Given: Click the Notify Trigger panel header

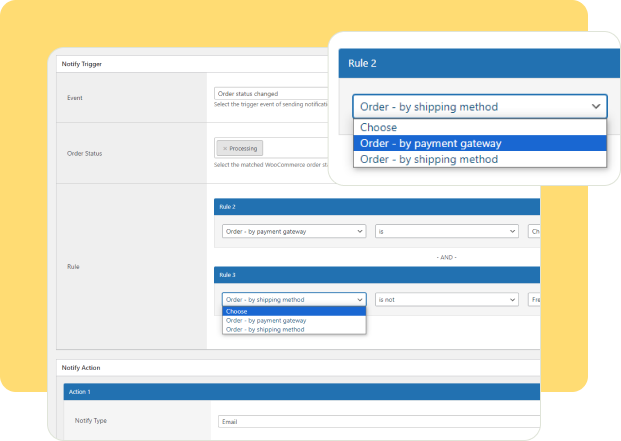Looking at the screenshot, I should click(x=190, y=64).
